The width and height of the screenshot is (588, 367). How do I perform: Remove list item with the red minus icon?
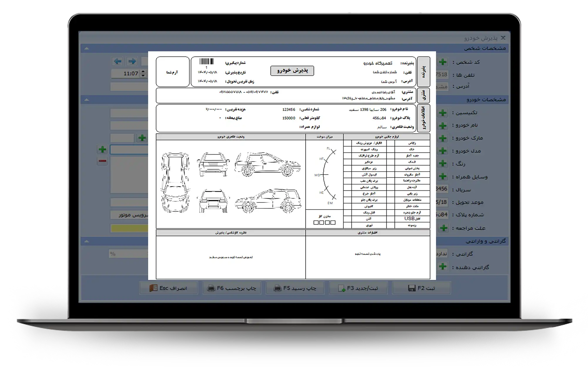click(x=102, y=161)
